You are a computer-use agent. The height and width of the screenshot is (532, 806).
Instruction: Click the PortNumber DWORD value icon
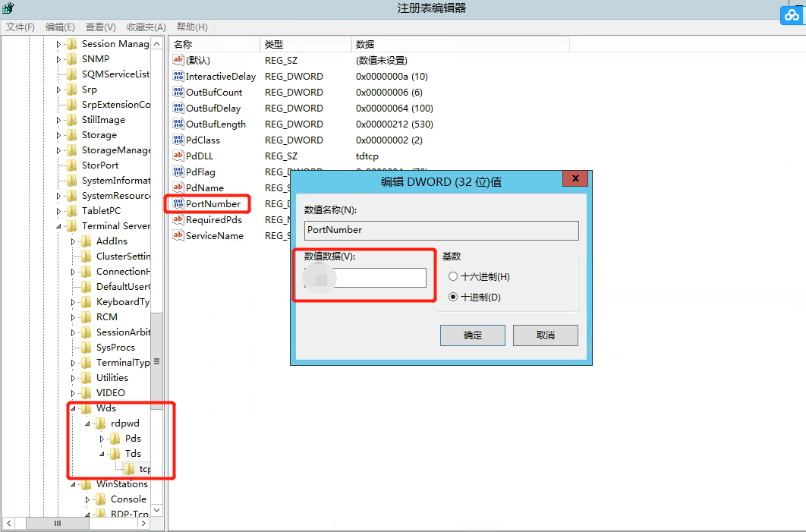(178, 203)
